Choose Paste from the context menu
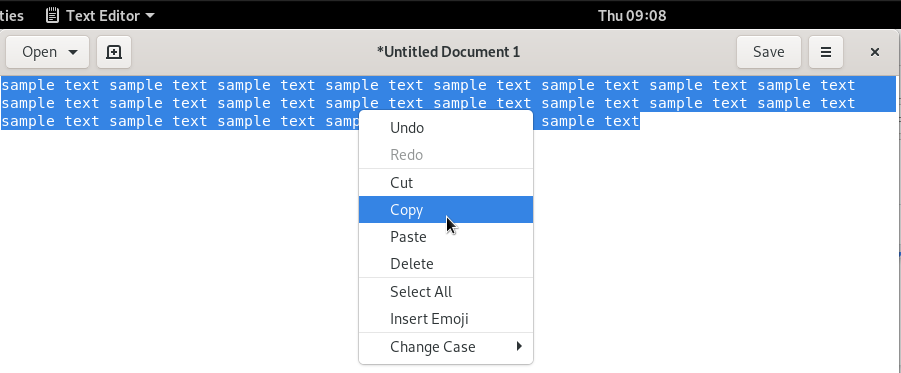Viewport: 901px width, 373px height. coord(446,237)
